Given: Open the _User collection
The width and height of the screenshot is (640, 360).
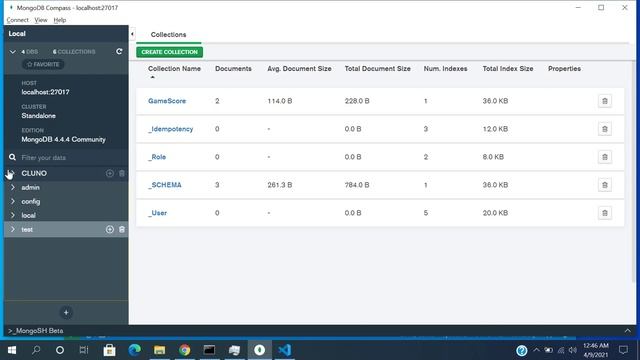Looking at the screenshot, I should tap(157, 213).
